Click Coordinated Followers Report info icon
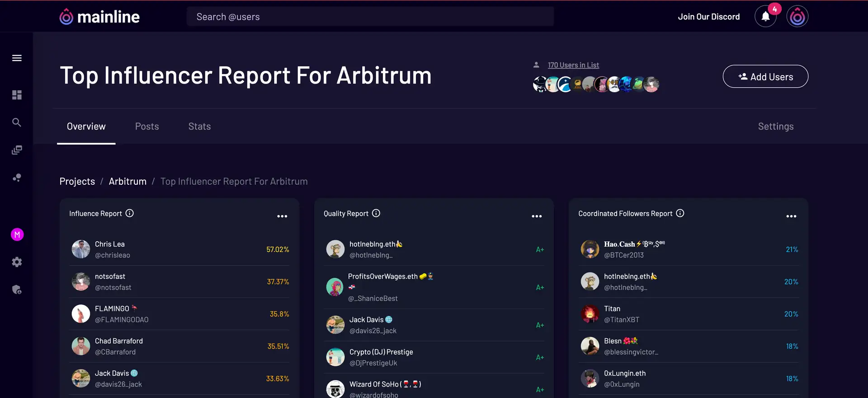Viewport: 868px width, 398px height. click(x=680, y=213)
